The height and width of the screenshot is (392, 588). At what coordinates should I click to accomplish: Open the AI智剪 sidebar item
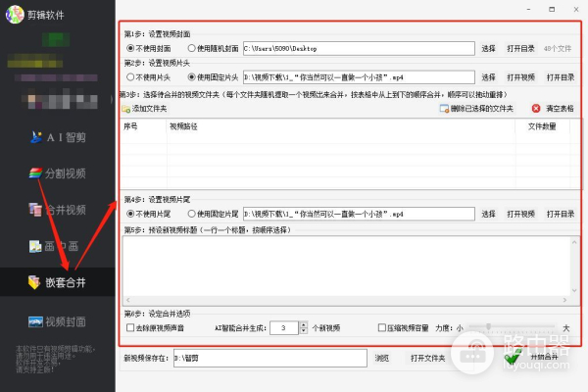(58, 137)
